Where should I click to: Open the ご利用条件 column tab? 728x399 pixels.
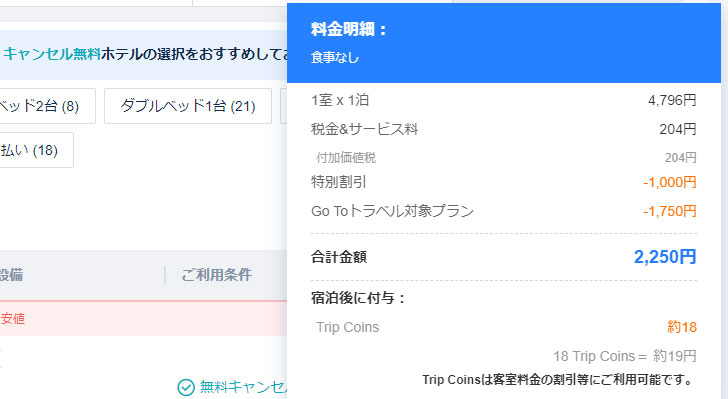(216, 275)
